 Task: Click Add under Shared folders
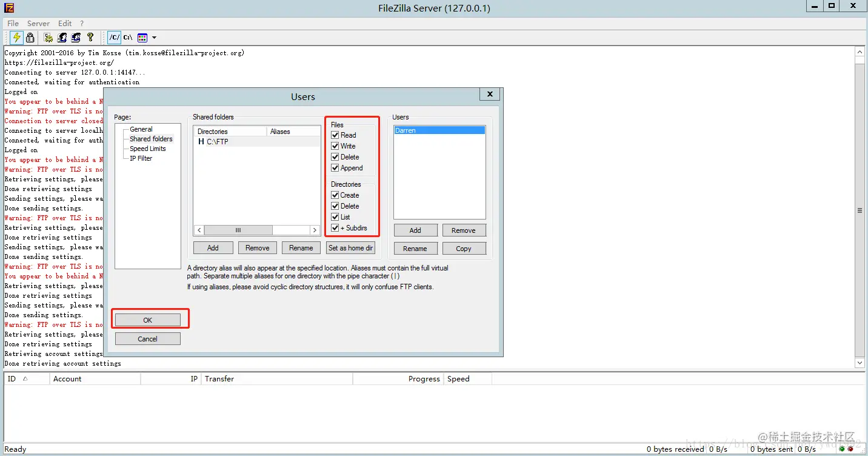click(213, 248)
